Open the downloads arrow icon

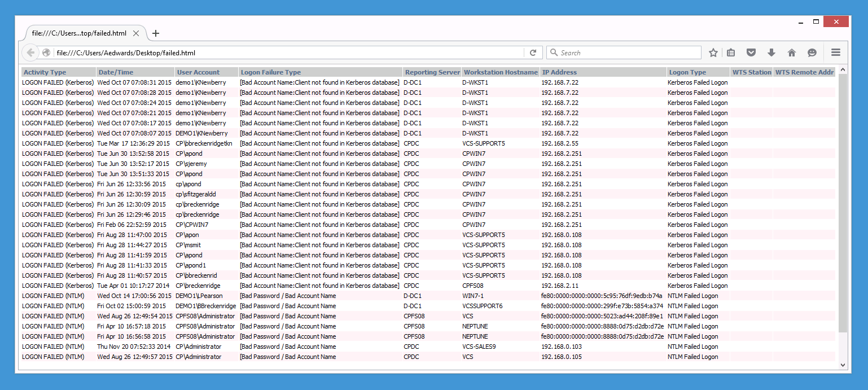coord(771,52)
